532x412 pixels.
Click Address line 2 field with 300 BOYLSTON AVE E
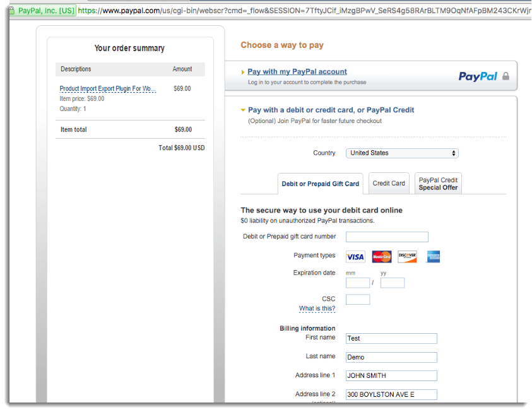[x=391, y=395]
